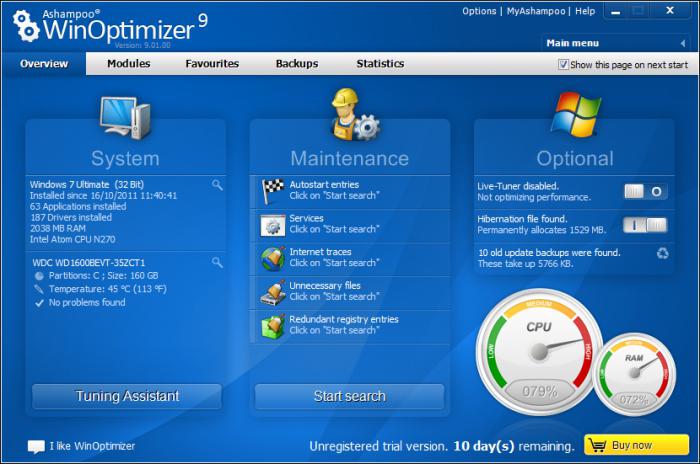Click Windows 7 Ultimate (32 Bit) text

(87, 184)
